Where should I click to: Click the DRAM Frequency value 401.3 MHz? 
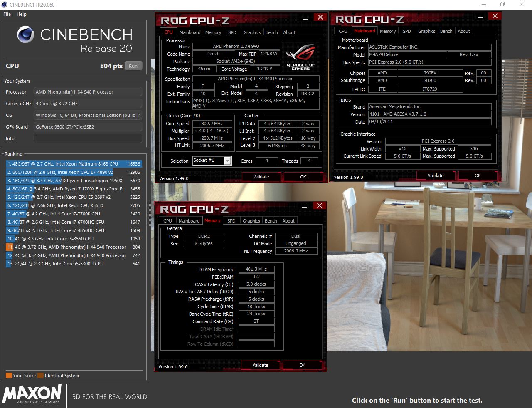pyautogui.click(x=256, y=269)
